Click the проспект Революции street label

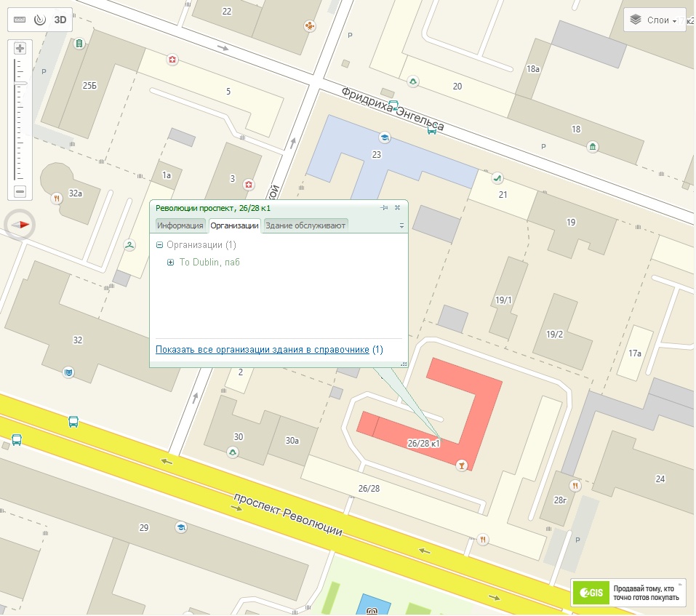point(288,514)
